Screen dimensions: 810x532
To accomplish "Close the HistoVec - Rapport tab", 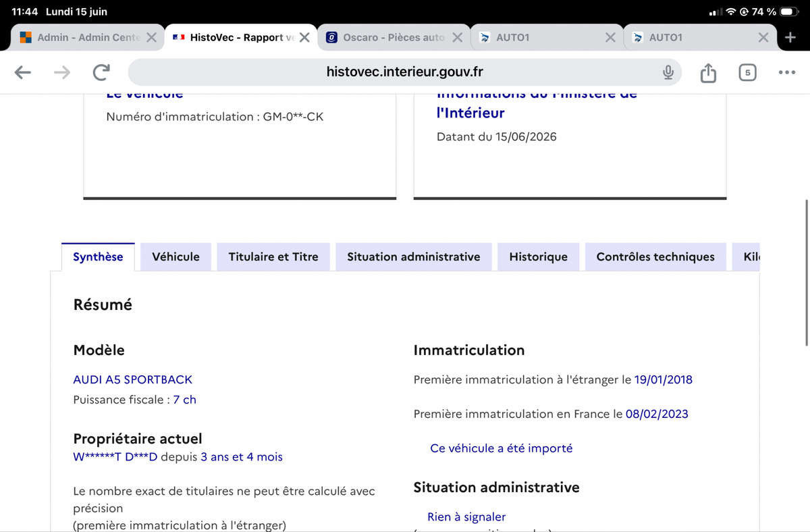I will coord(304,38).
